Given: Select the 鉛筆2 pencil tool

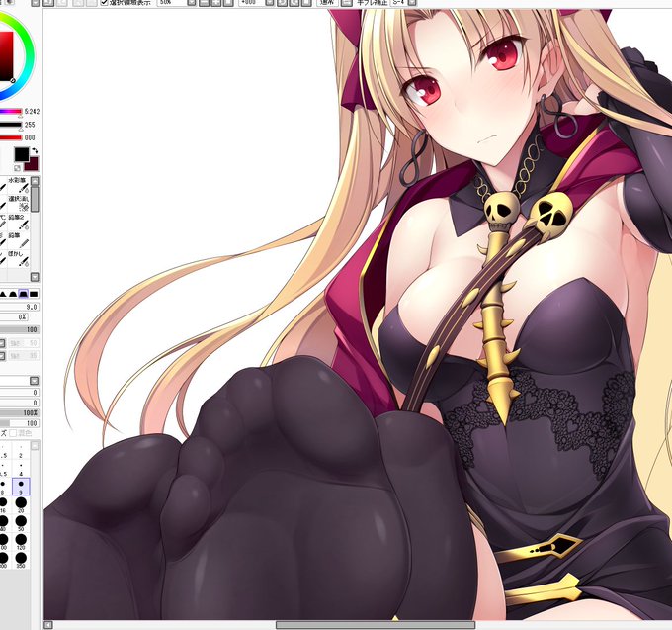Looking at the screenshot, I should [19, 223].
